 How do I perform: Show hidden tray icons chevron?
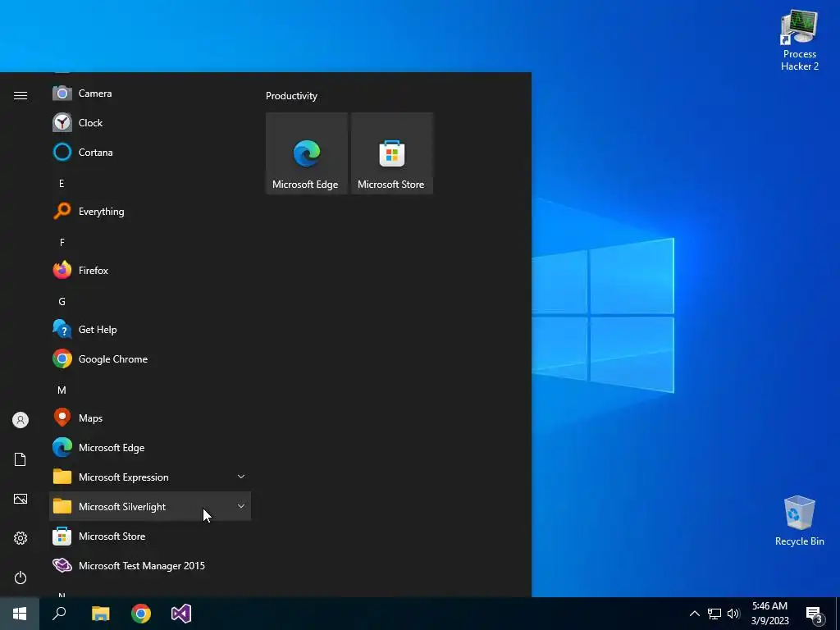point(694,614)
